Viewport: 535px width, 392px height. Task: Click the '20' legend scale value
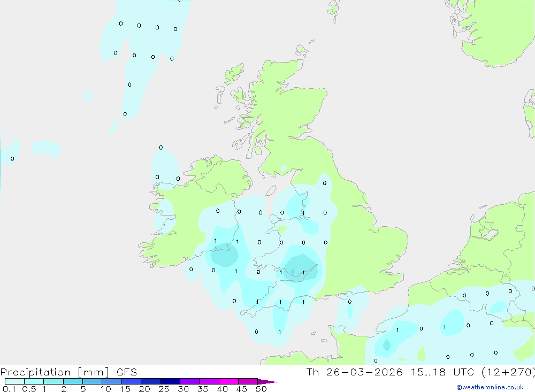(x=144, y=389)
